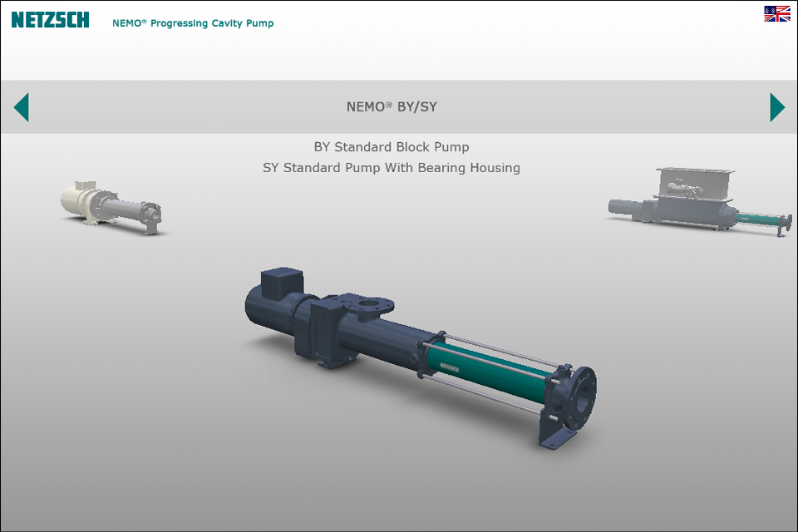
Task: Click the NEMO® BY/SY title
Action: [392, 107]
